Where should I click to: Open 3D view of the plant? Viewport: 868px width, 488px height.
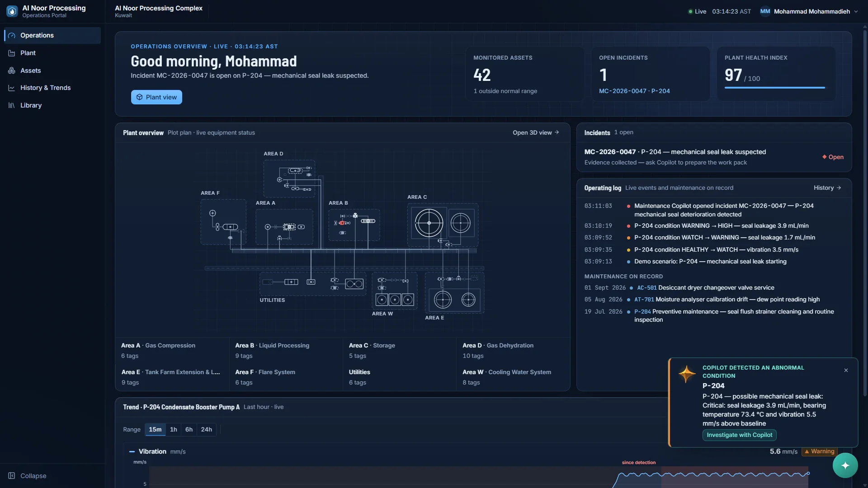[x=536, y=132]
